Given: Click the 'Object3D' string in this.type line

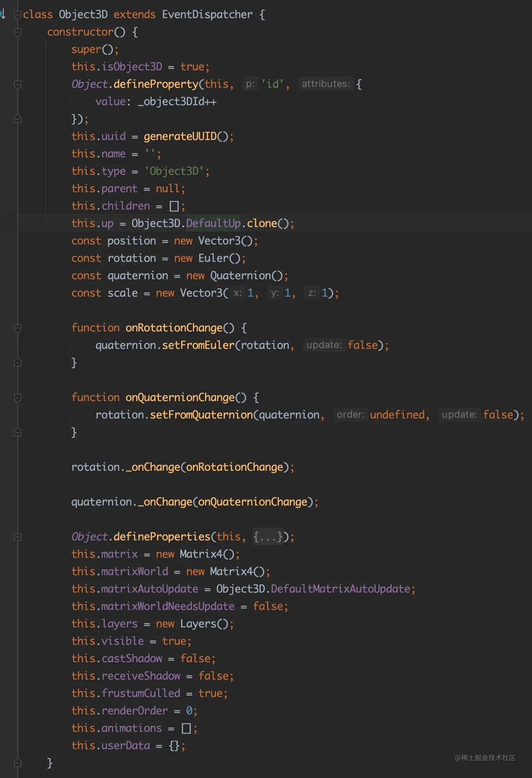Looking at the screenshot, I should (174, 171).
